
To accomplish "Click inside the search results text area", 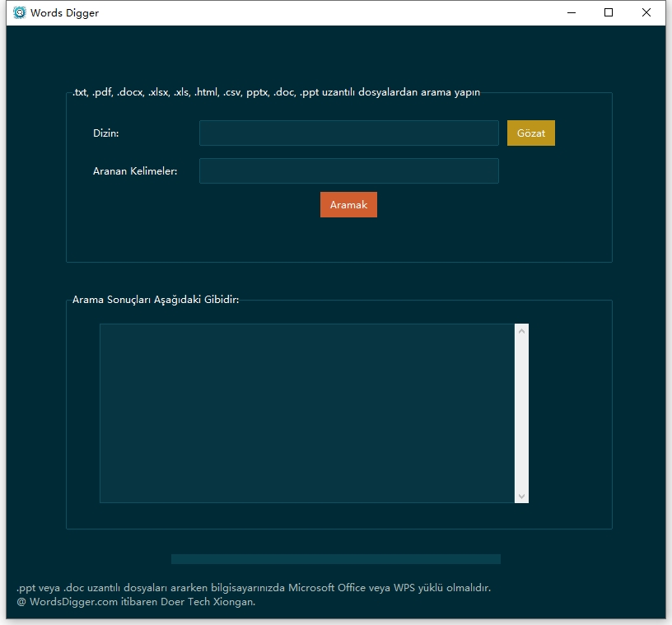I will tap(306, 413).
